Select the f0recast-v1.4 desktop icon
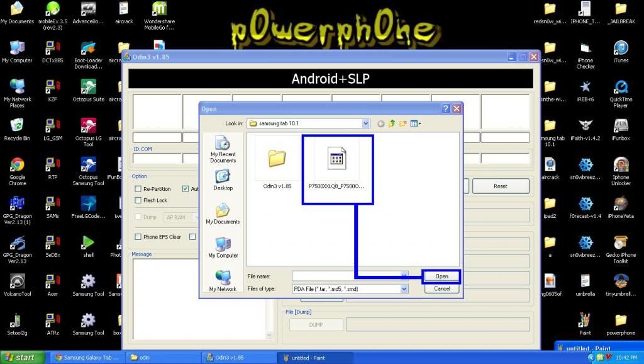The height and width of the screenshot is (364, 644). point(586,207)
